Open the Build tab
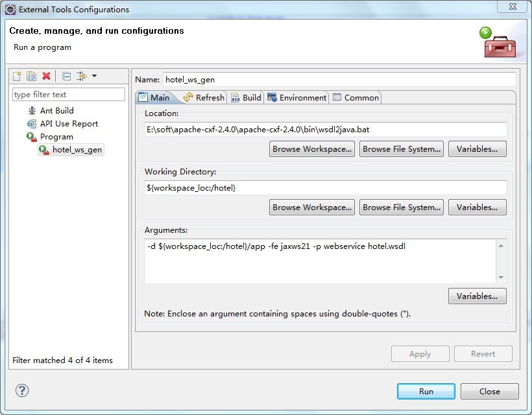The width and height of the screenshot is (532, 415). click(x=246, y=98)
